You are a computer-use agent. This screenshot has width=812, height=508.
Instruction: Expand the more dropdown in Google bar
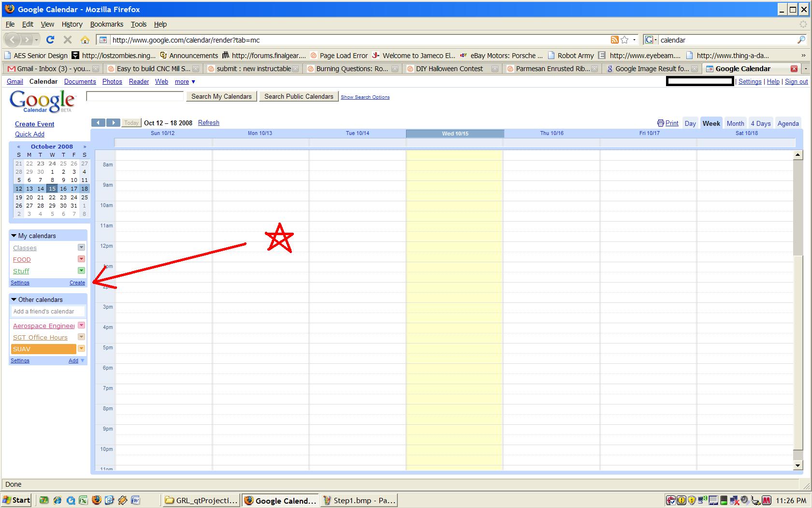click(185, 82)
